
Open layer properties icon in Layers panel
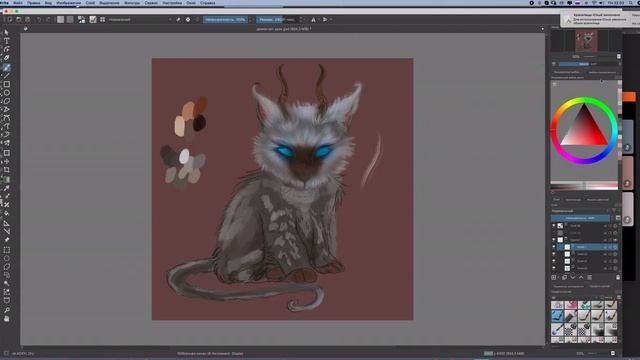click(589, 278)
